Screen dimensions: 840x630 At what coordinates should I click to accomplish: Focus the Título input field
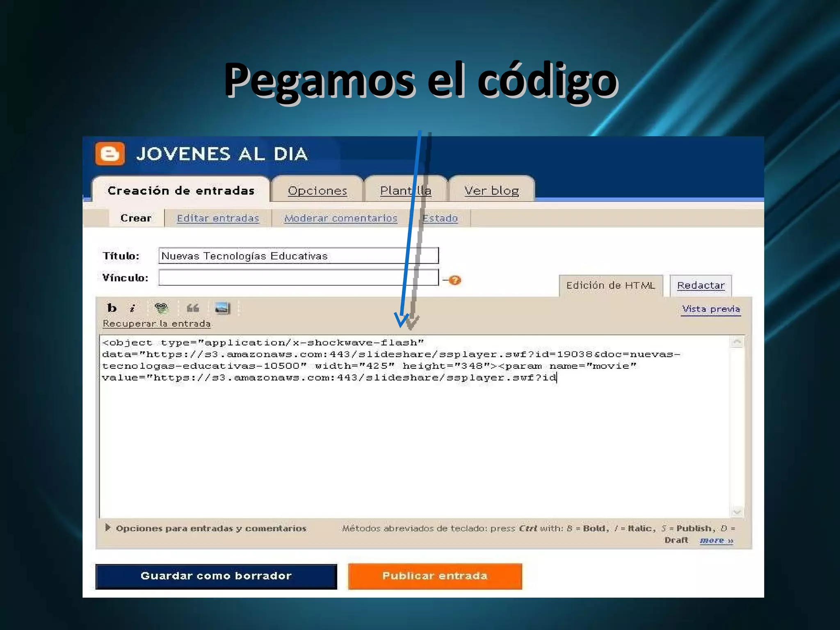click(299, 256)
